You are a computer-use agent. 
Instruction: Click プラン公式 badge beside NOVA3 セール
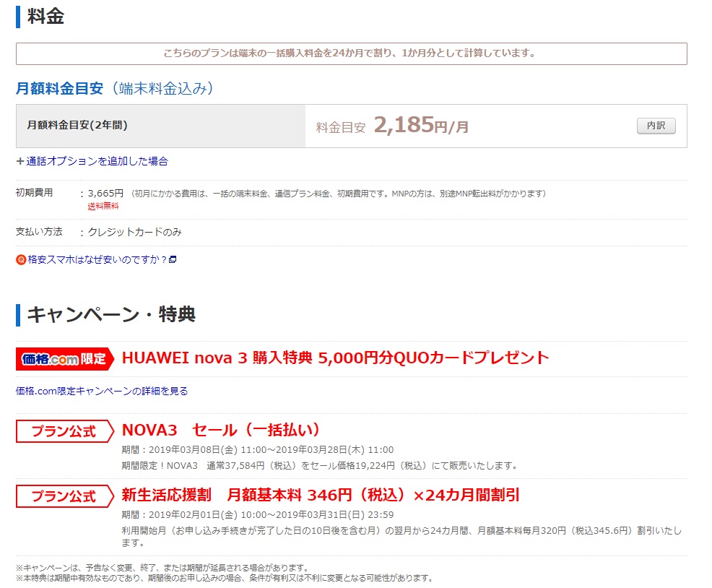[65, 431]
